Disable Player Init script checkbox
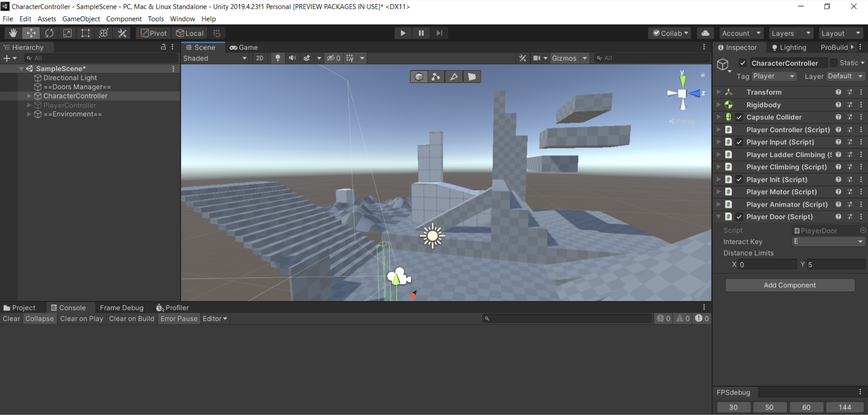Screen dimensions: 868x415 [x=739, y=179]
